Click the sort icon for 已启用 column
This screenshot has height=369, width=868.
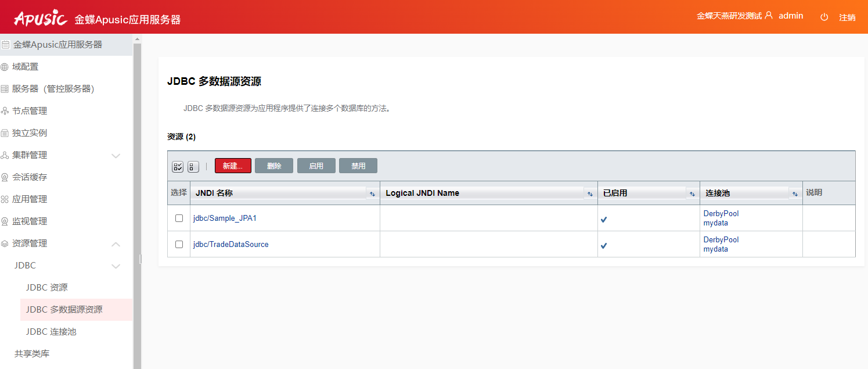[x=692, y=194]
